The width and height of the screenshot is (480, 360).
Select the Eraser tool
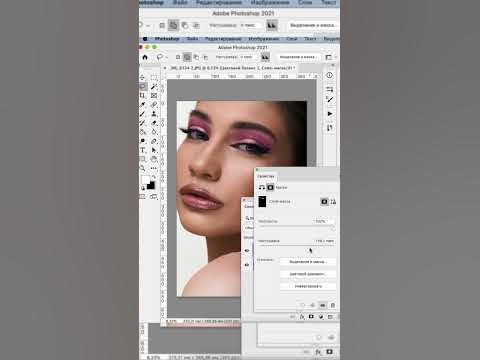(x=154, y=123)
